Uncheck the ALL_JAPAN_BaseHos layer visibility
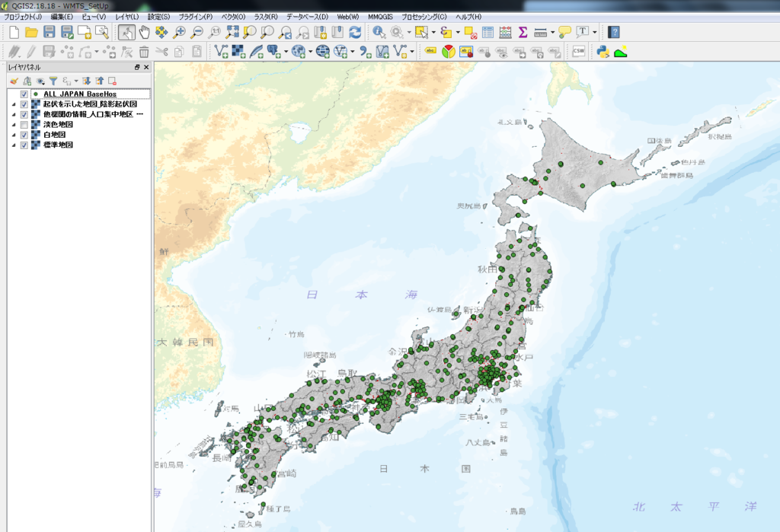 pos(24,94)
